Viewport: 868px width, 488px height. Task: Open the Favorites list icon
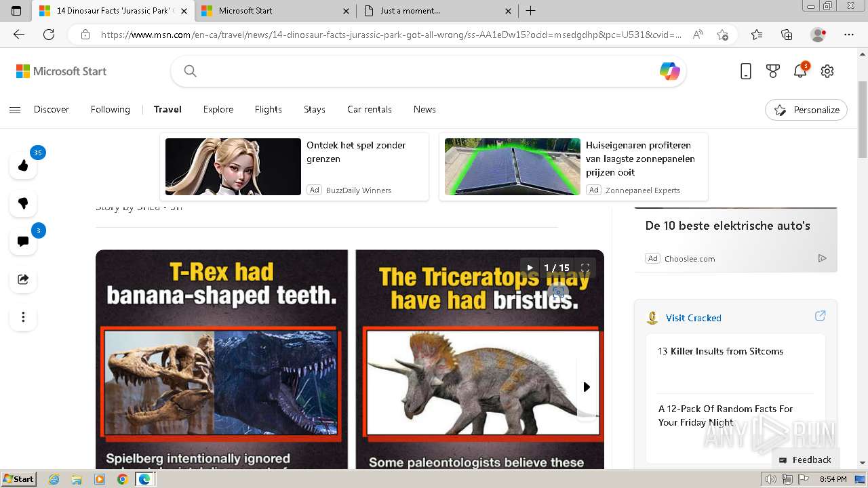(757, 35)
